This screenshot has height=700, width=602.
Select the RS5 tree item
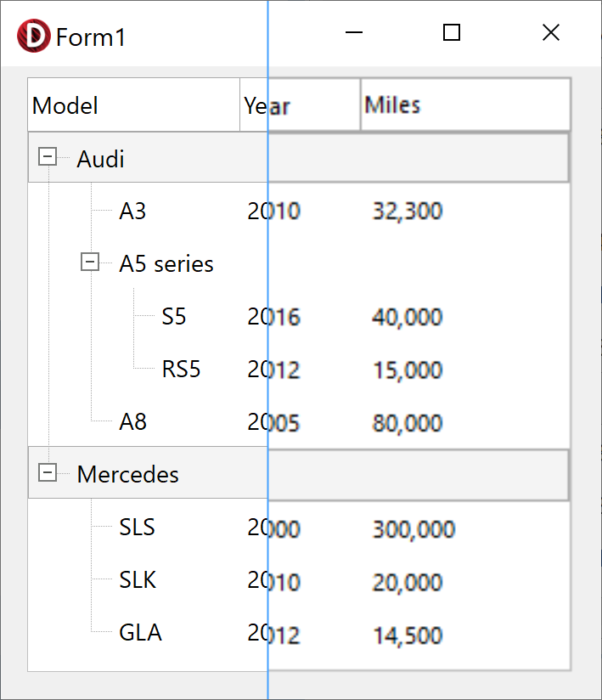pos(181,369)
